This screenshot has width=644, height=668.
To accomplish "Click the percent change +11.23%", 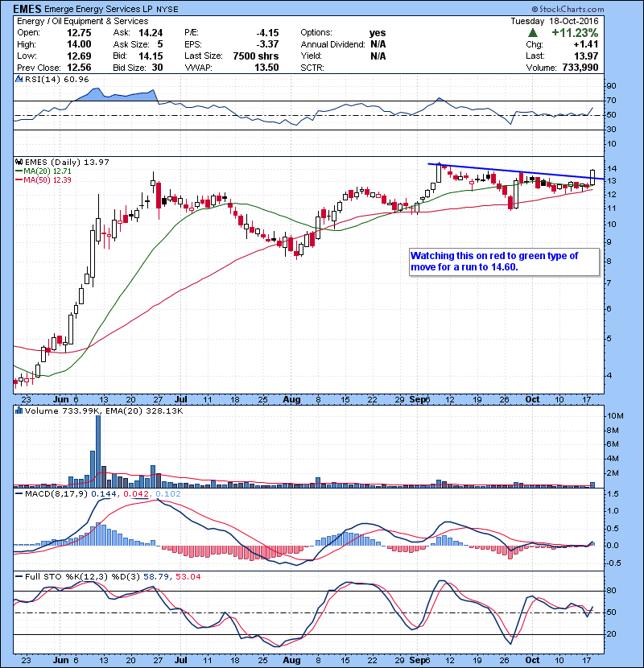I will click(x=575, y=33).
